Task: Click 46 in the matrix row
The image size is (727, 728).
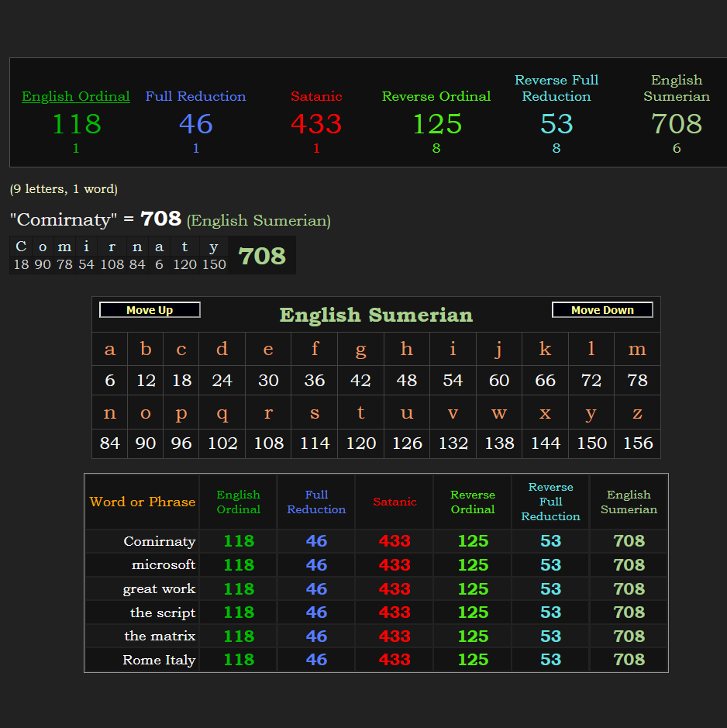Action: click(x=317, y=636)
